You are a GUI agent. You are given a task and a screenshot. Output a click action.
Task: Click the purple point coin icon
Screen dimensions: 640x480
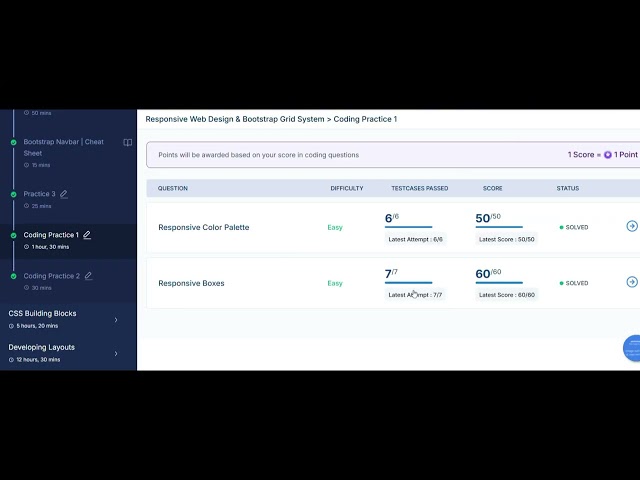point(608,155)
